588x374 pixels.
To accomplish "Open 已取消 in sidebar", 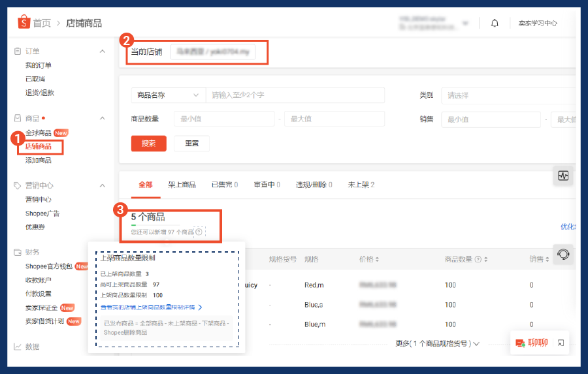I will pyautogui.click(x=35, y=79).
